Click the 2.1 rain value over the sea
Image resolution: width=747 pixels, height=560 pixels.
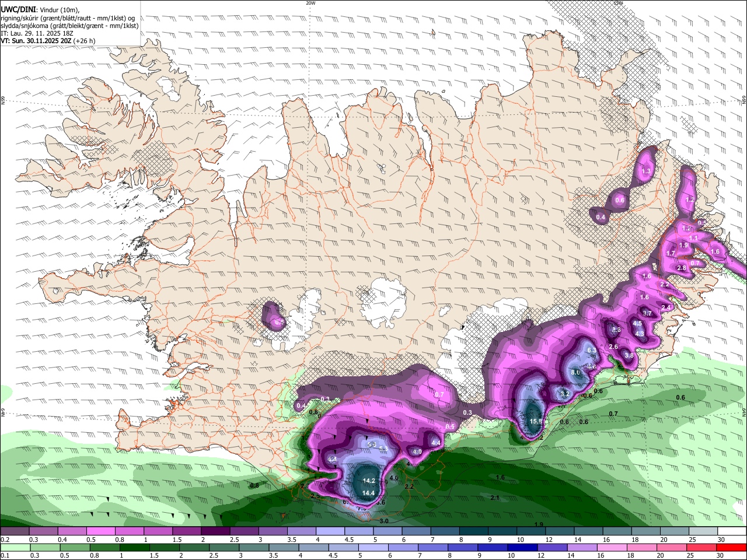[495, 498]
